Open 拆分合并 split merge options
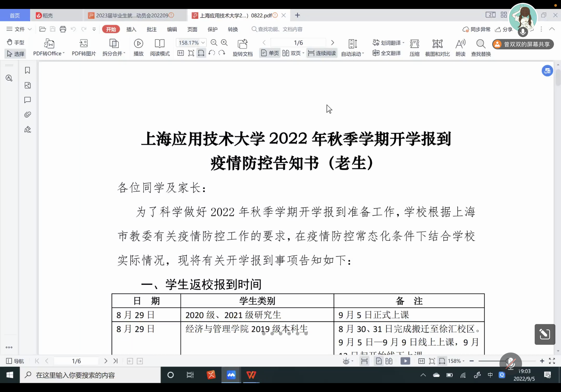Image resolution: width=561 pixels, height=392 pixels. [x=114, y=48]
